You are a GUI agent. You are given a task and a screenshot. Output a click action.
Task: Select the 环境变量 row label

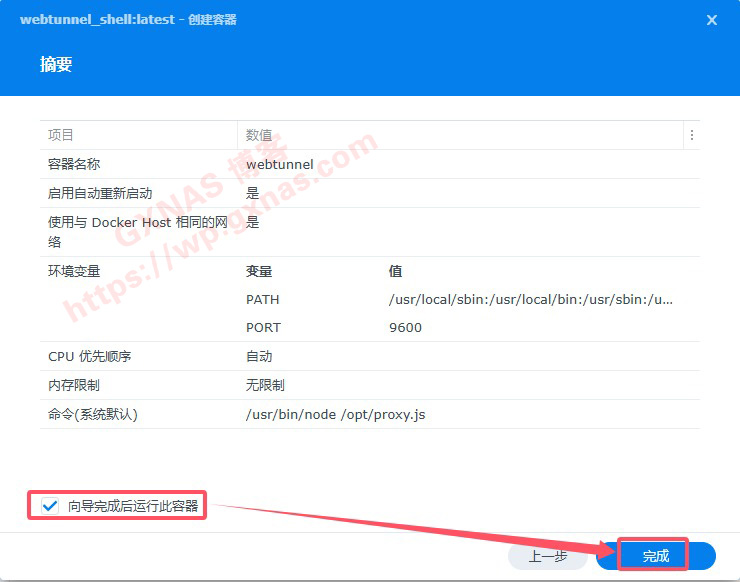pyautogui.click(x=74, y=271)
